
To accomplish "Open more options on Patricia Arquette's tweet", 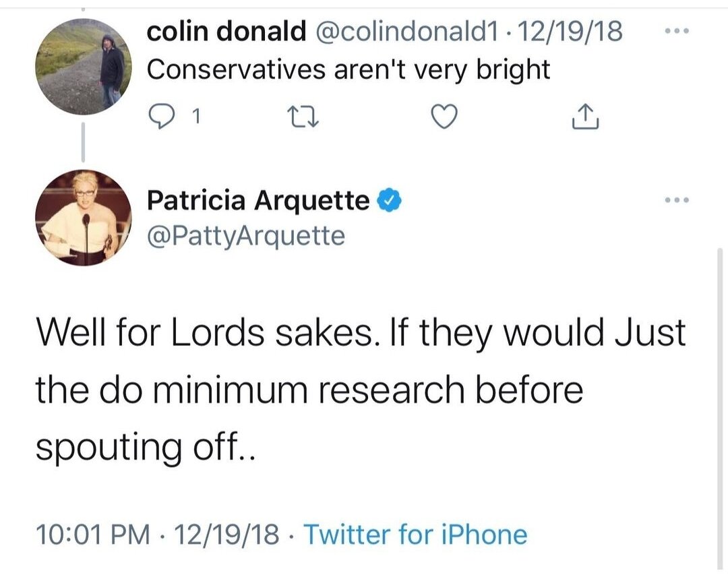I will click(676, 201).
